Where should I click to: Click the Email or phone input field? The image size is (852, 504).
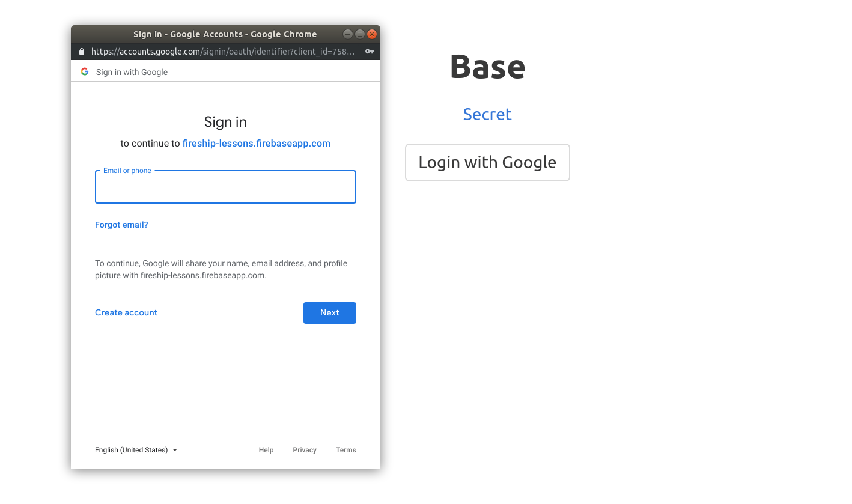coord(225,187)
